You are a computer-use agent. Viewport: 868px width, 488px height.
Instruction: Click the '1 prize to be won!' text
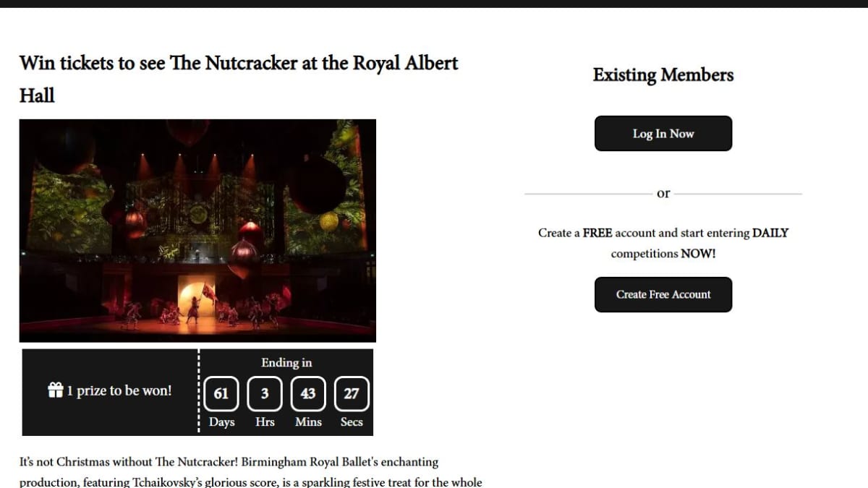point(119,390)
